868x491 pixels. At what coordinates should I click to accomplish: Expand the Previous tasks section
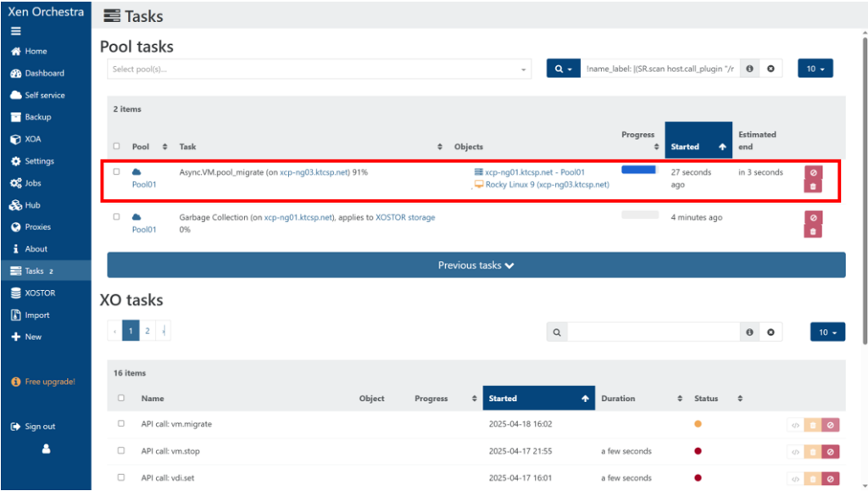pyautogui.click(x=476, y=265)
